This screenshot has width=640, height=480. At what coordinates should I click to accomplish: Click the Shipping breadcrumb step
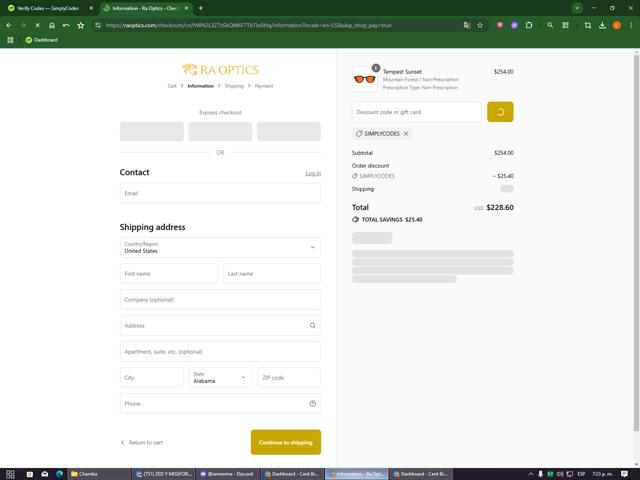tap(234, 86)
